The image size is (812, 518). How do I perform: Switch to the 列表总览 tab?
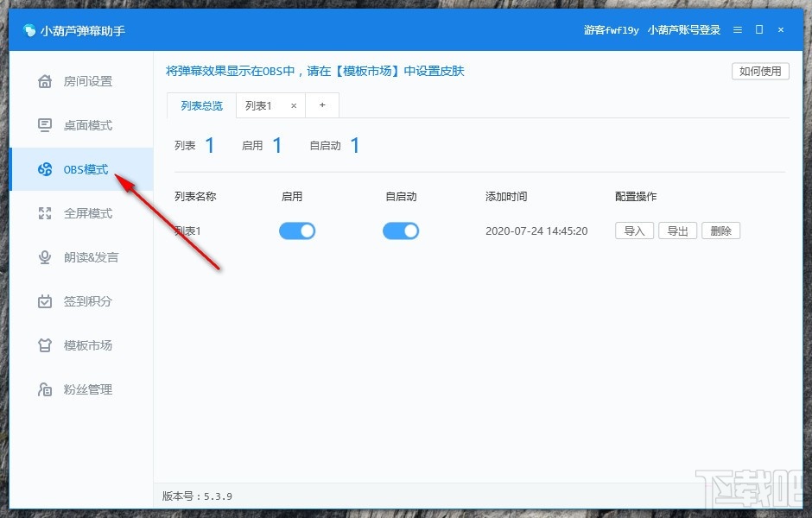pyautogui.click(x=201, y=104)
